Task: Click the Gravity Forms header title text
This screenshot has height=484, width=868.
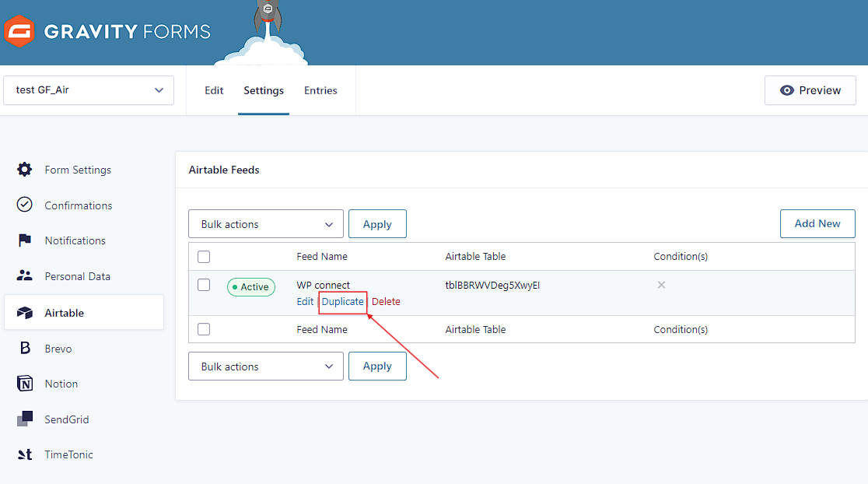Action: click(128, 31)
